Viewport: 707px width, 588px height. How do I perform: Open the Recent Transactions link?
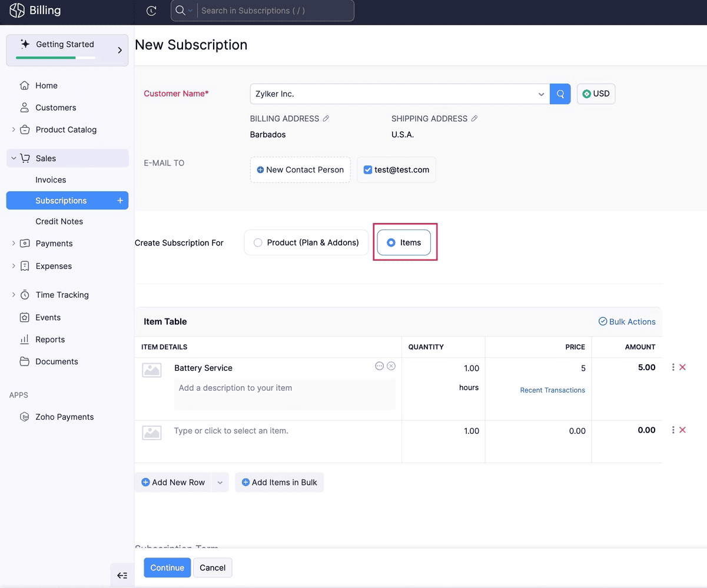coord(552,390)
